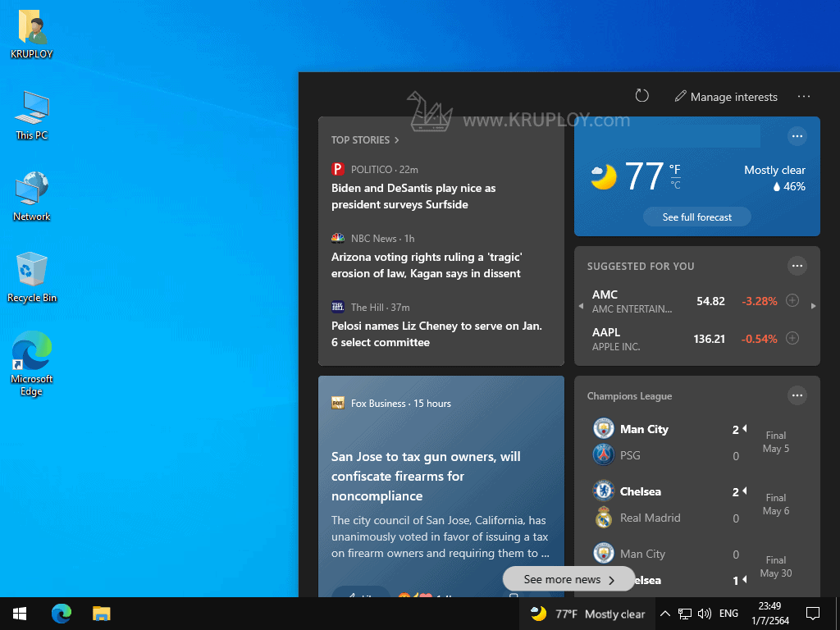Open the Action Center notifications
The image size is (840, 630).
[813, 614]
